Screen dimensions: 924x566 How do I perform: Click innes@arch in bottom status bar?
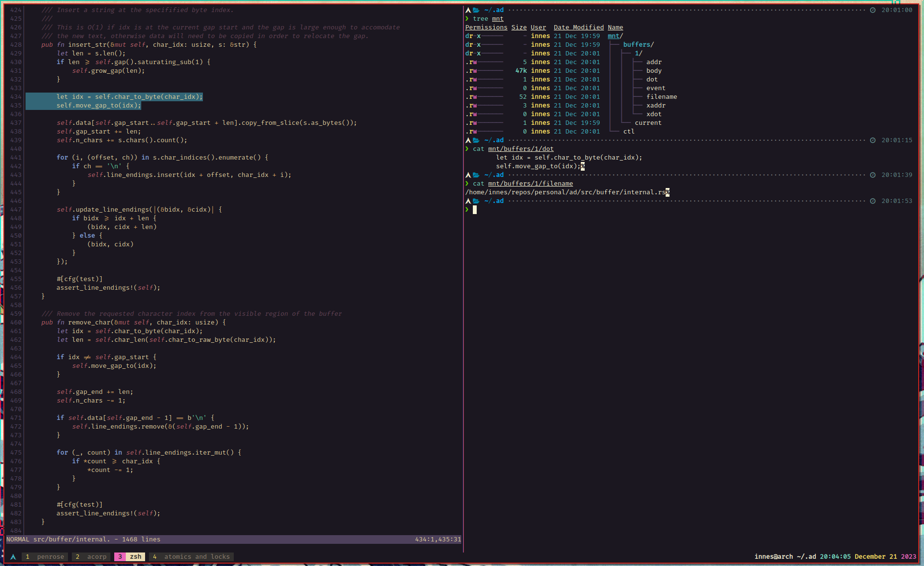pos(773,556)
